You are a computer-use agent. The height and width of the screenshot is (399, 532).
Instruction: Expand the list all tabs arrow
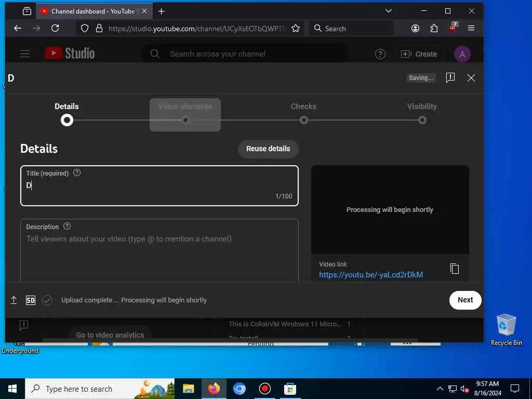coord(389,11)
